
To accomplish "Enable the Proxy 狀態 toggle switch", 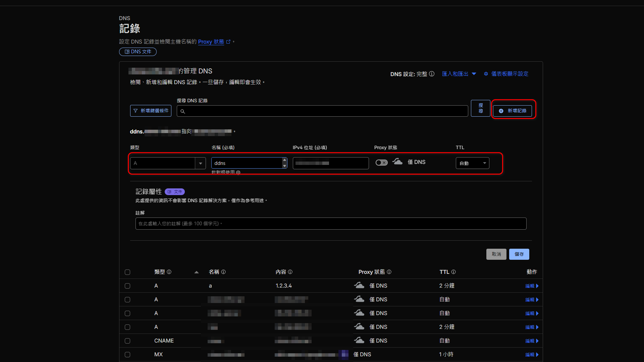I will point(381,162).
